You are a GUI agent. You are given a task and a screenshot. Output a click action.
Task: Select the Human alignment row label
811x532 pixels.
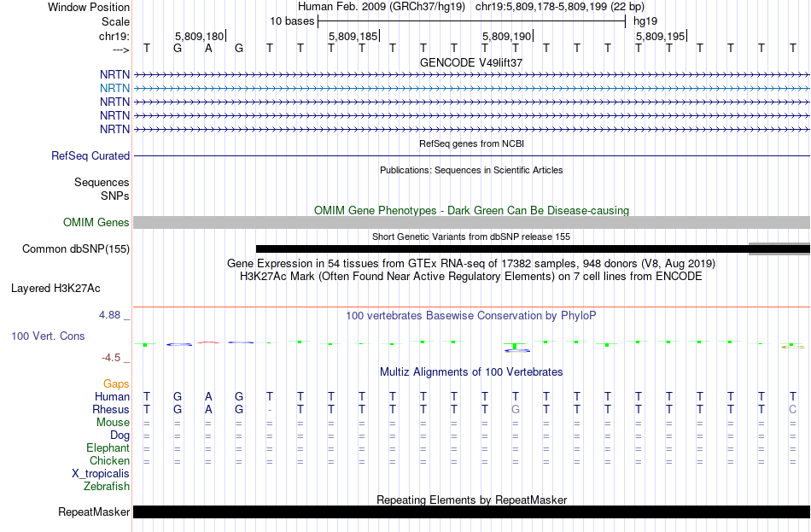pyautogui.click(x=112, y=397)
